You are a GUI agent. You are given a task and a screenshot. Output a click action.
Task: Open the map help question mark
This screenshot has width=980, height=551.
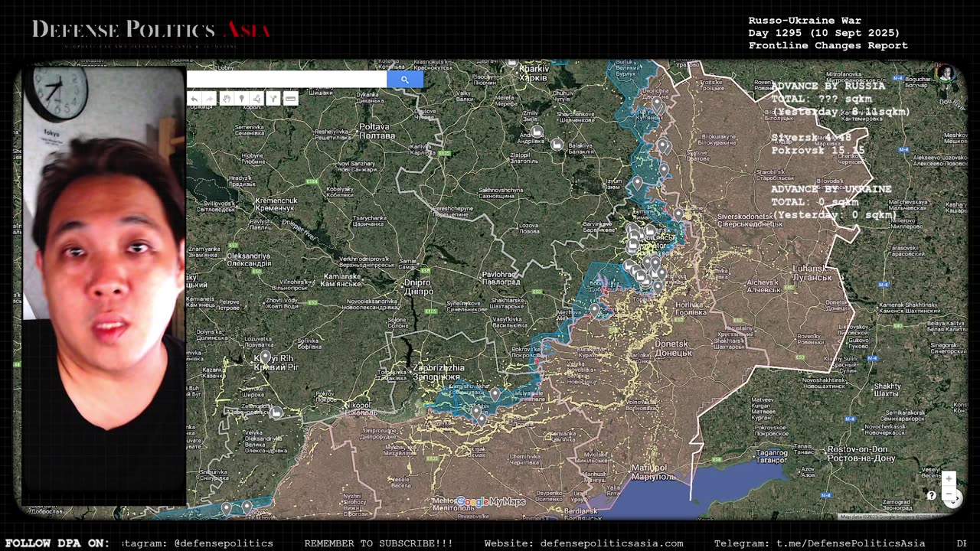click(931, 495)
